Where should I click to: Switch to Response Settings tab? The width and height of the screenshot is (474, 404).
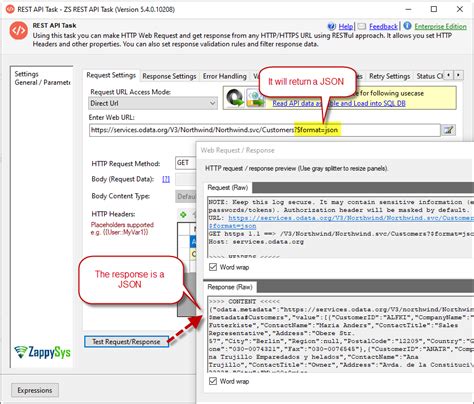pyautogui.click(x=169, y=76)
